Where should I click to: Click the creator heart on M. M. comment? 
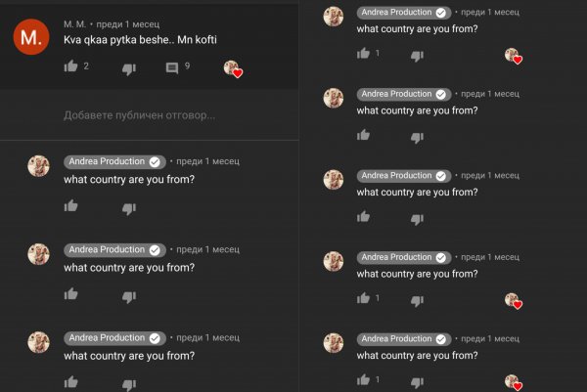click(x=233, y=69)
